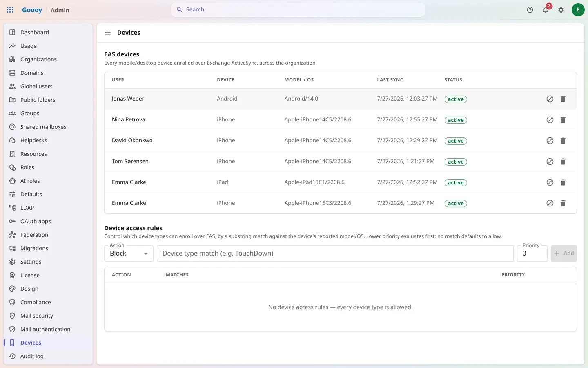This screenshot has height=368, width=588.
Task: Click the Dashboard sidebar icon
Action: click(12, 32)
